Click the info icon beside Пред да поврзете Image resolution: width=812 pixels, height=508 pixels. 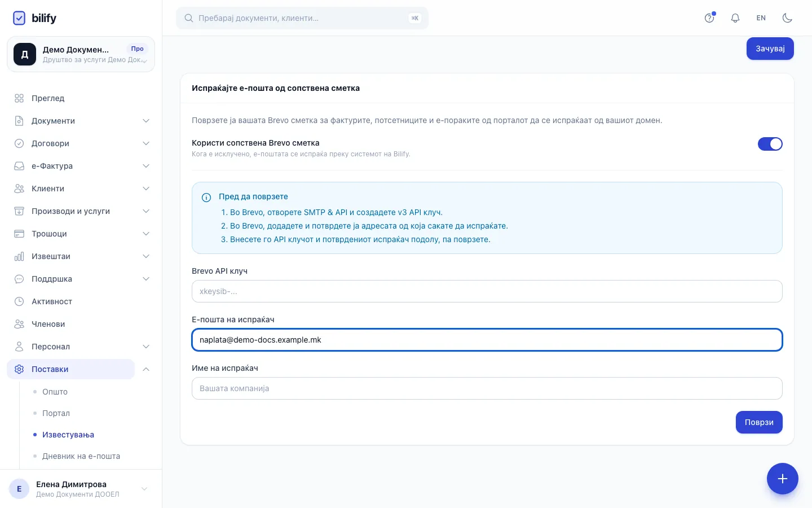(x=206, y=198)
